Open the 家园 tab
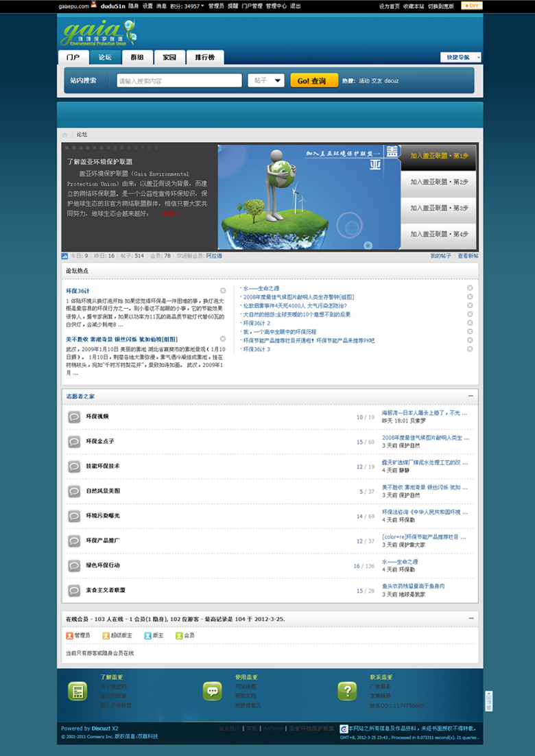Viewport: 535px width, 756px height. [x=169, y=58]
